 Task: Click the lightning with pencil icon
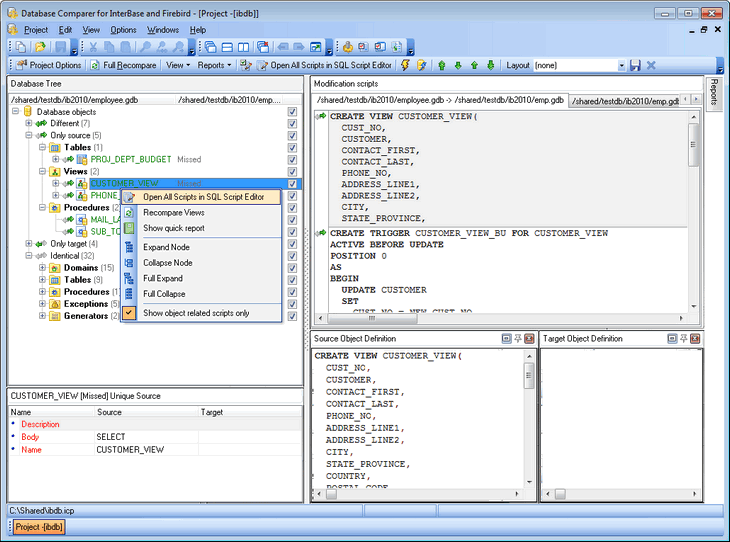422,65
